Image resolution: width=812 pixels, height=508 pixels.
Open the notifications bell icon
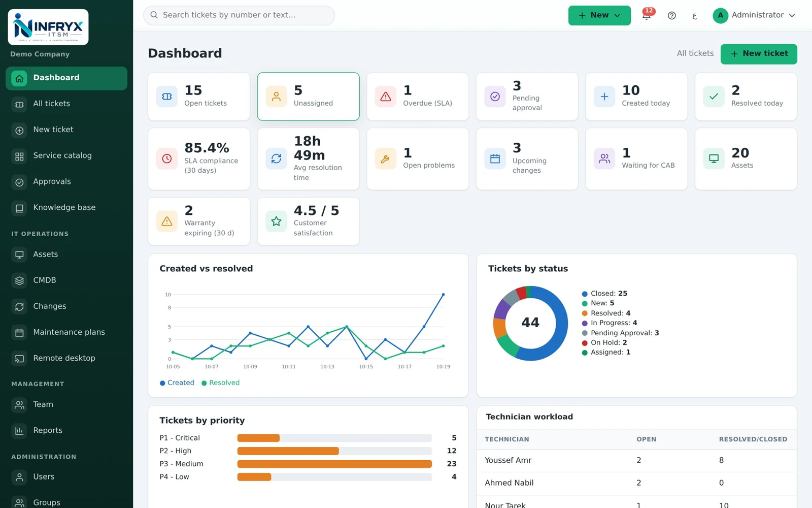click(647, 15)
